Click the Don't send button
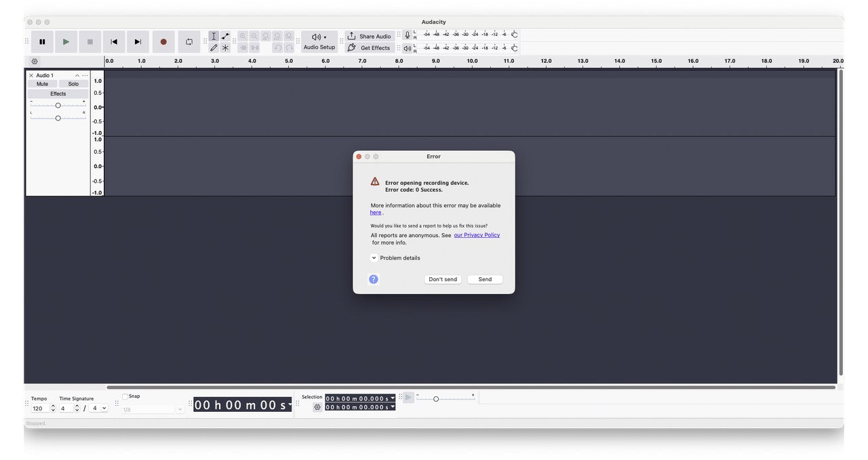Image resolution: width=868 pixels, height=460 pixels. 443,279
